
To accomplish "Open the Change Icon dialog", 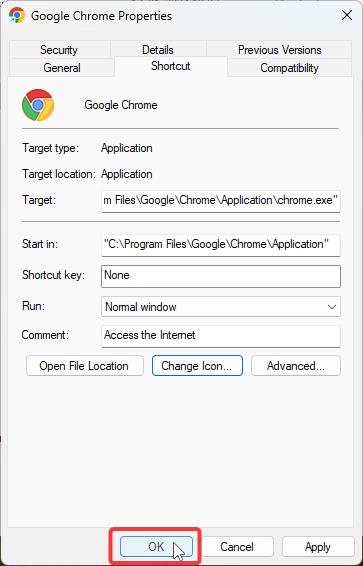I will 197,366.
